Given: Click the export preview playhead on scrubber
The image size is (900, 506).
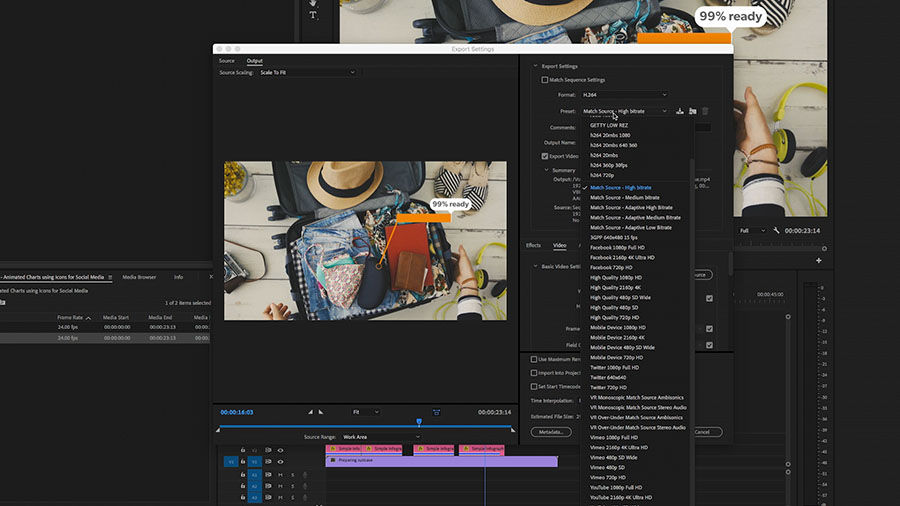Looking at the screenshot, I should pyautogui.click(x=419, y=422).
